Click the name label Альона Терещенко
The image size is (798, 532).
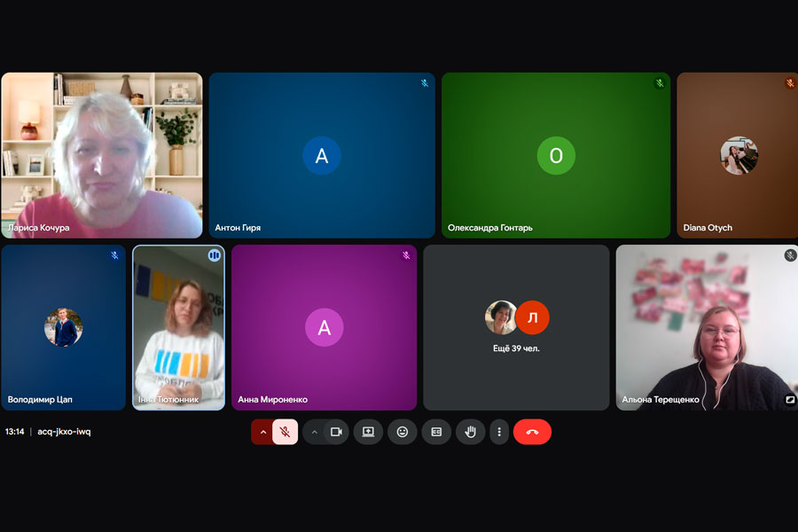click(661, 400)
